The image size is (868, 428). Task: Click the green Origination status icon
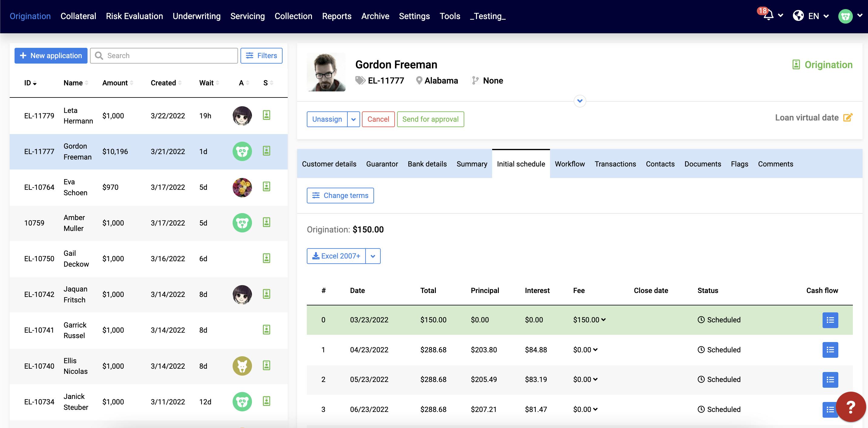click(796, 65)
